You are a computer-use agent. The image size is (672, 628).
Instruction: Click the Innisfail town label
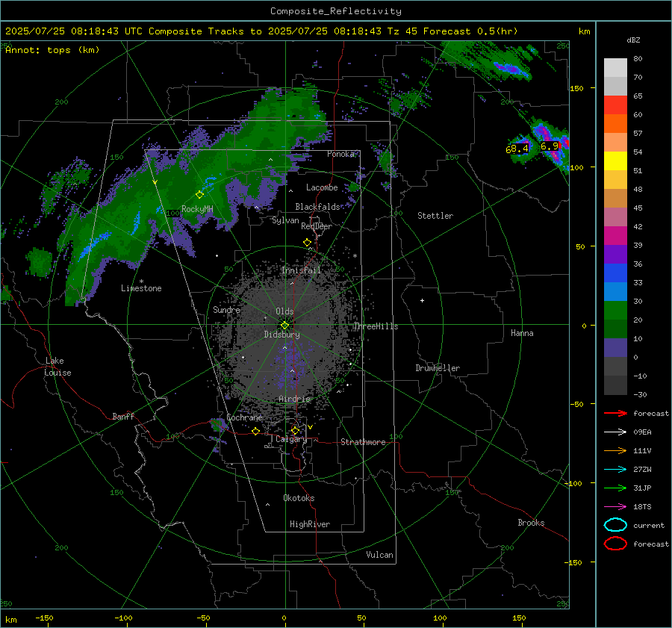(x=301, y=270)
